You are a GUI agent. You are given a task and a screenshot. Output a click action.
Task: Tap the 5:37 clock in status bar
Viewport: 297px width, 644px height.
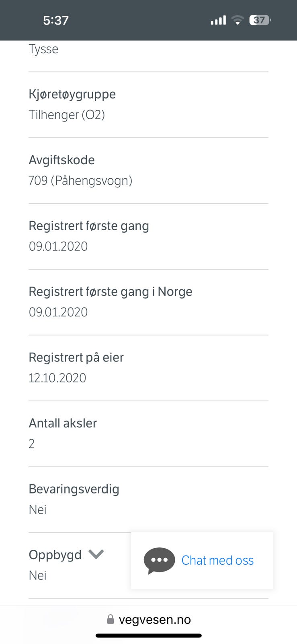coord(56,20)
